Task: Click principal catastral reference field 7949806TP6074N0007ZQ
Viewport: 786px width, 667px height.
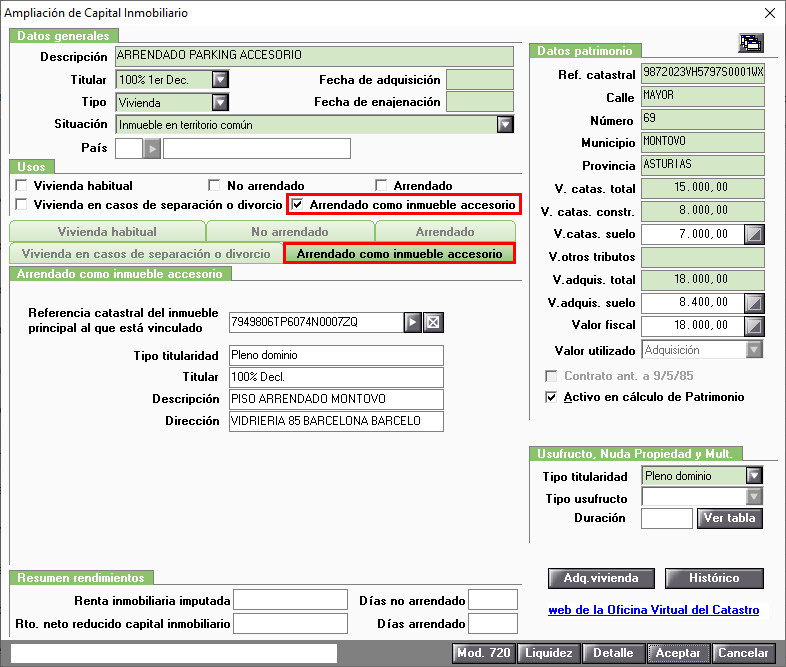Action: click(x=316, y=322)
